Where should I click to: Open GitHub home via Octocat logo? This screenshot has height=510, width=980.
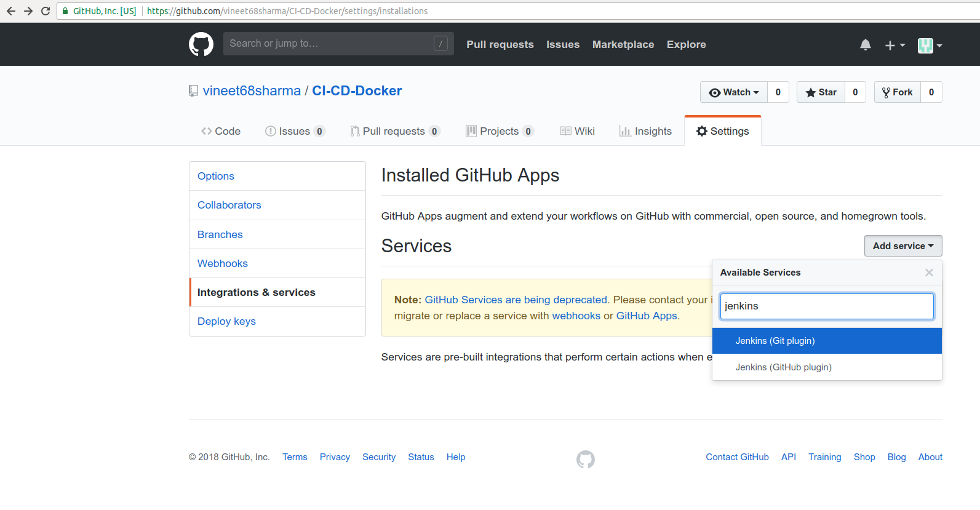201,44
